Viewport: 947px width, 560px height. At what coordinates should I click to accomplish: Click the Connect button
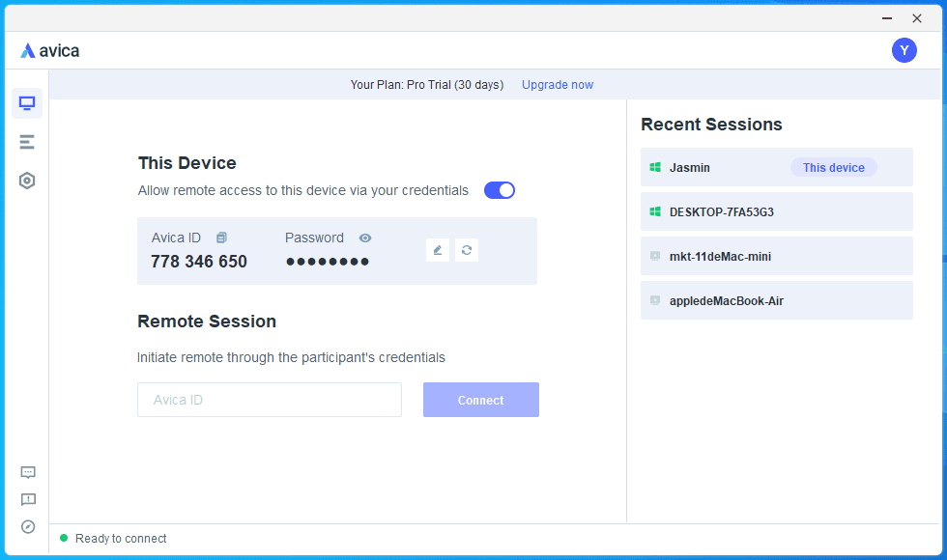pos(480,400)
